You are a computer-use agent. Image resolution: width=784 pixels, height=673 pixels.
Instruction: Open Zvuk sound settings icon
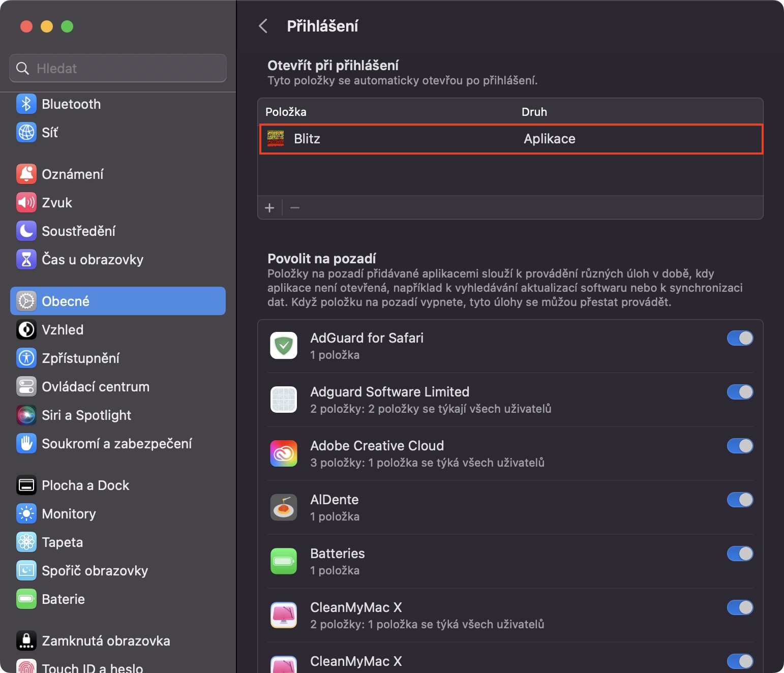tap(26, 203)
